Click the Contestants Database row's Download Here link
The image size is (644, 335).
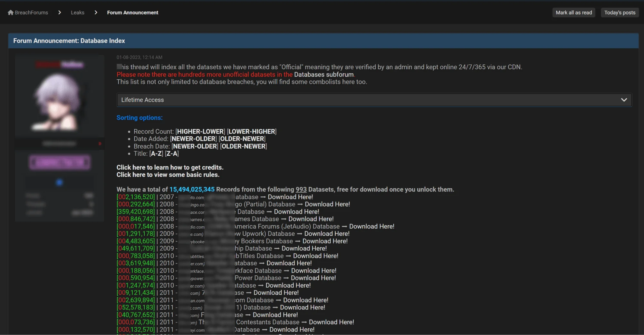click(332, 322)
